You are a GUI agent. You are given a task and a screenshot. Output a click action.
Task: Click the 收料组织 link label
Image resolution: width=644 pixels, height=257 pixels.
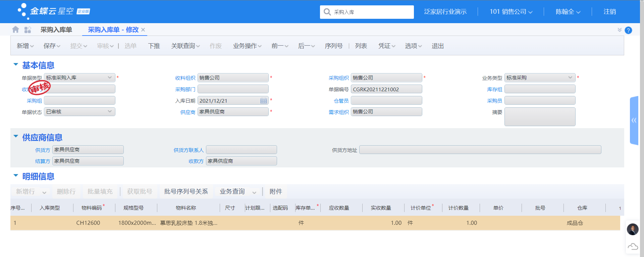(x=185, y=78)
